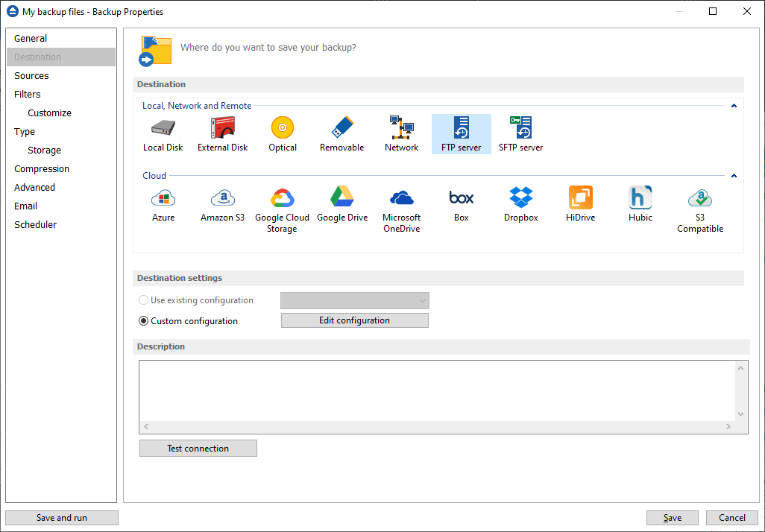Image resolution: width=765 pixels, height=532 pixels.
Task: Choose External Disk destination
Action: [x=222, y=134]
